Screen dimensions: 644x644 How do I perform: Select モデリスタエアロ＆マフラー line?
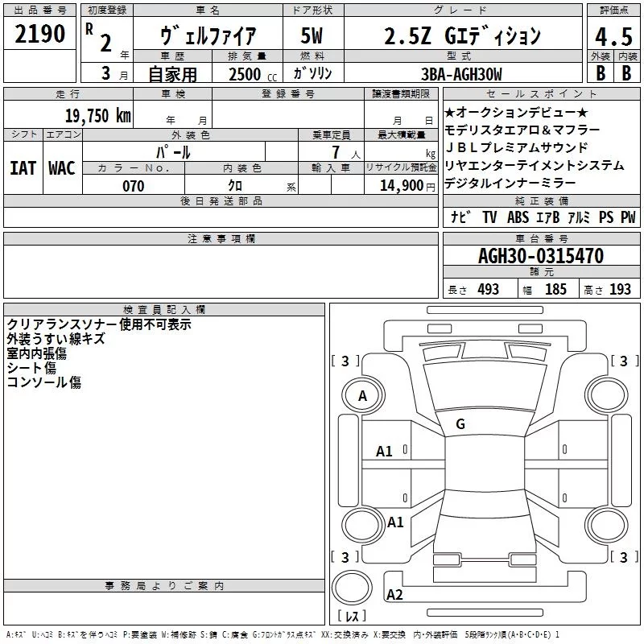522,130
